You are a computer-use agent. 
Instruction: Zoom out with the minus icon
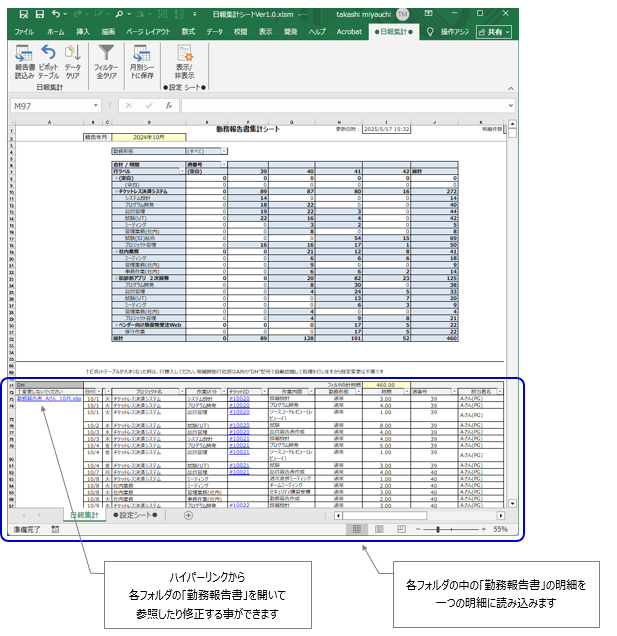tap(418, 529)
